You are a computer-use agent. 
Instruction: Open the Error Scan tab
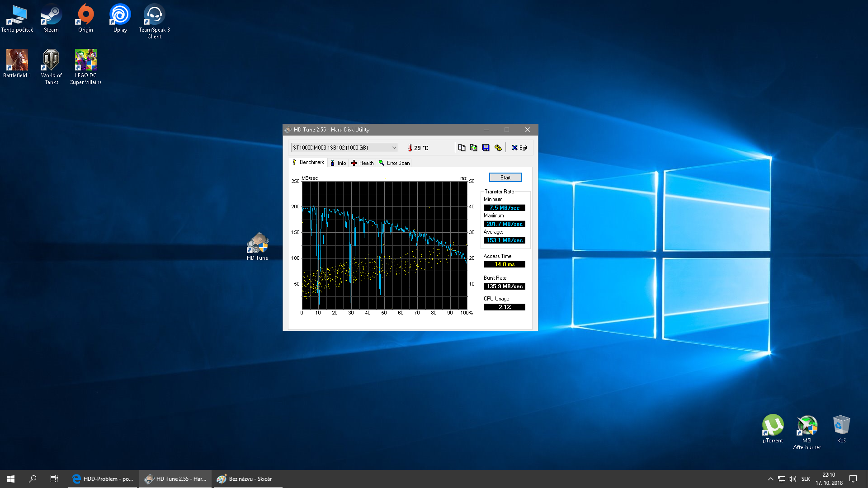[x=394, y=163]
